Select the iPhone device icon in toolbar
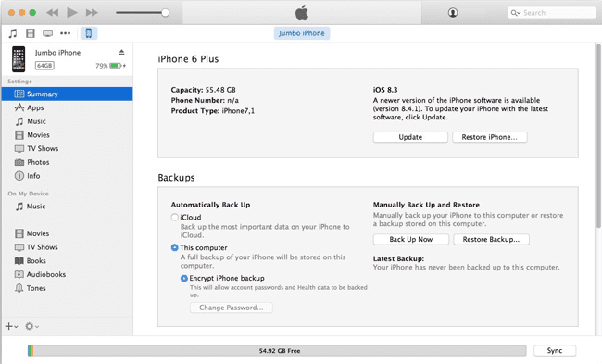The height and width of the screenshot is (364, 602). click(89, 33)
